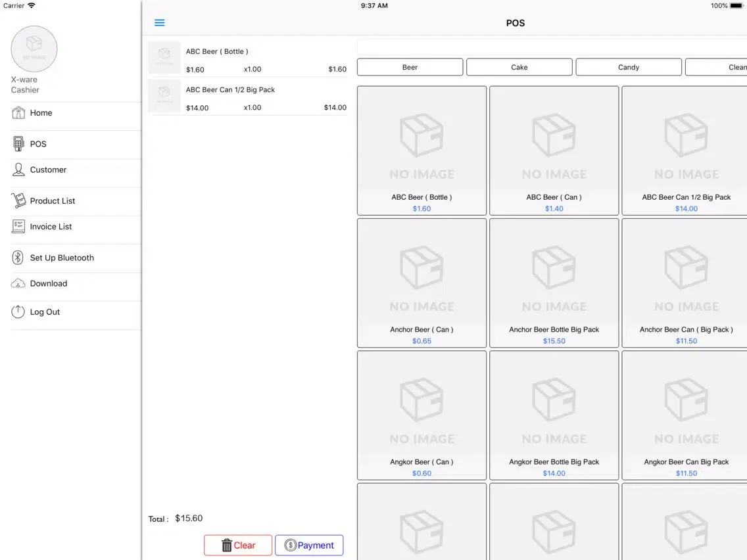This screenshot has height=560, width=747.
Task: Click the Download cloud icon
Action: (x=18, y=283)
